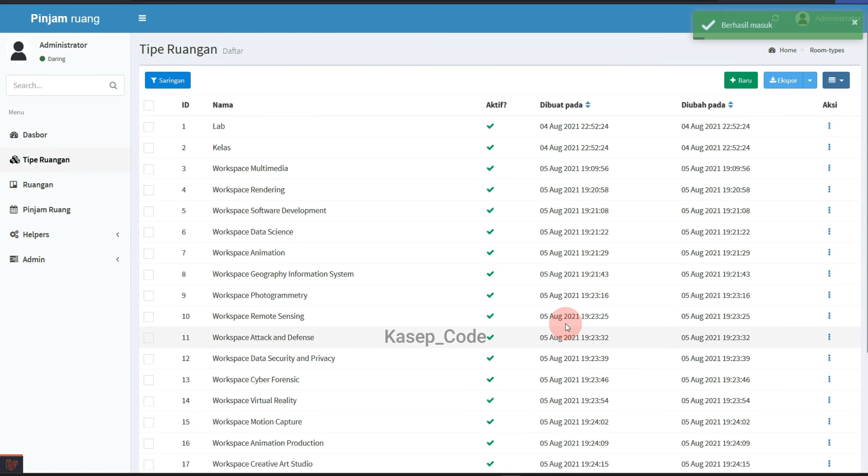Screen dimensions: 868x476
Task: Open Tipe Ruangan sidebar menu item
Action: [65, 160]
